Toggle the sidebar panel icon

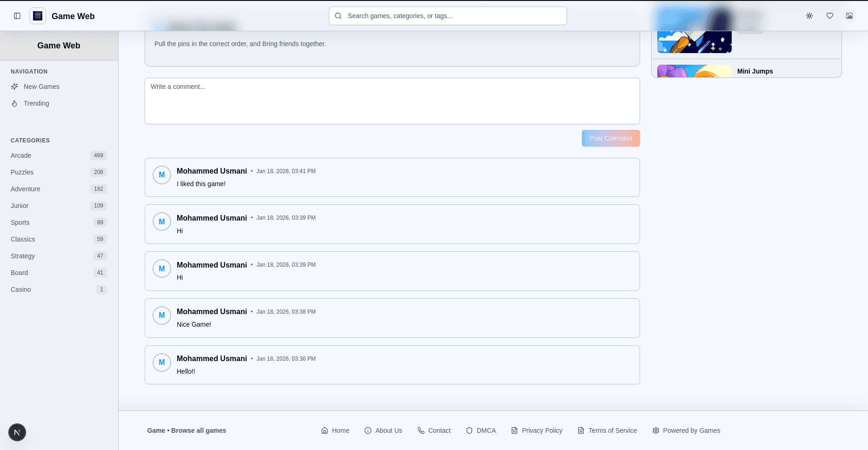click(17, 16)
